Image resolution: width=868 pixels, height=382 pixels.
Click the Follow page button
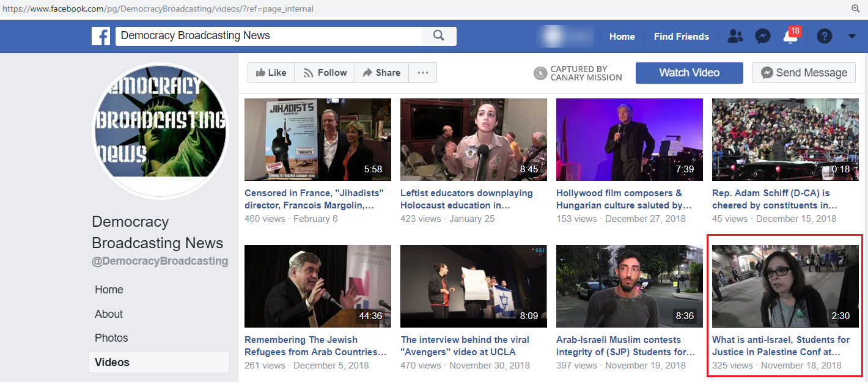coord(325,73)
